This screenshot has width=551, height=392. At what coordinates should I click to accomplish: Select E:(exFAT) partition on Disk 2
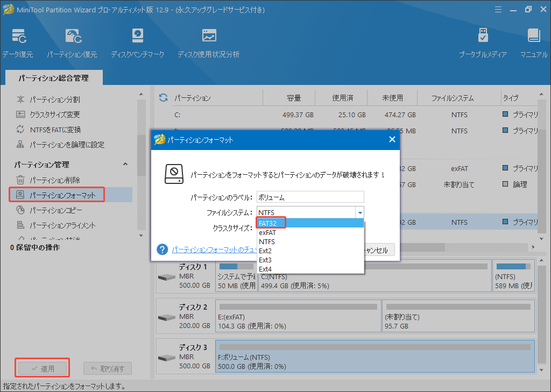pyautogui.click(x=298, y=316)
